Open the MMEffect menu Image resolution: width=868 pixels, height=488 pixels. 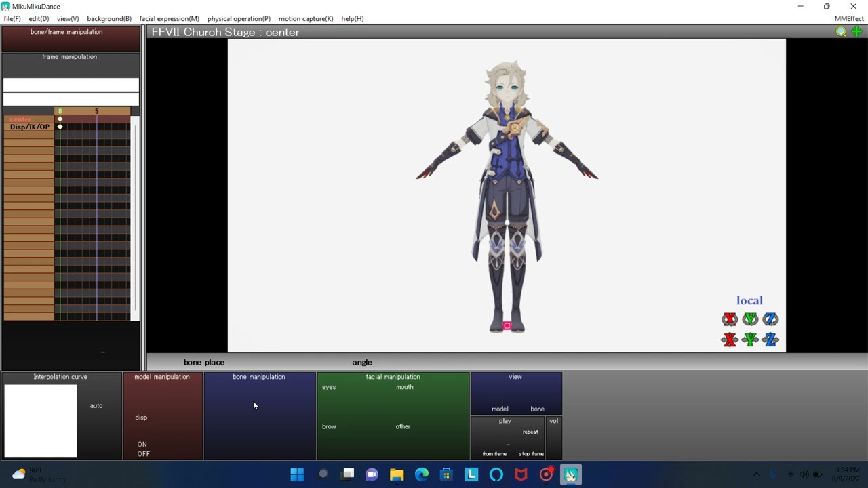click(x=849, y=18)
